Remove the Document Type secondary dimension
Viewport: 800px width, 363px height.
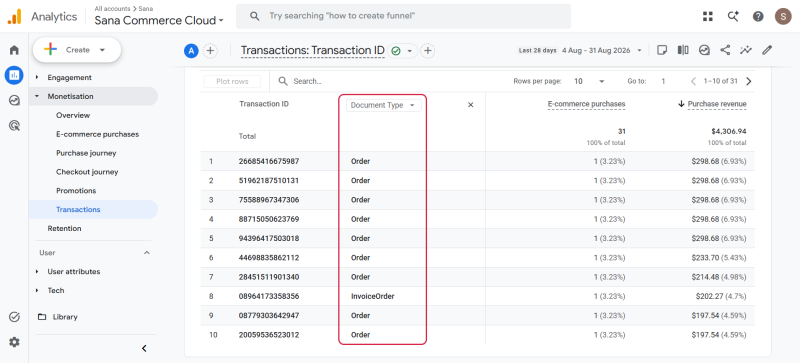470,105
